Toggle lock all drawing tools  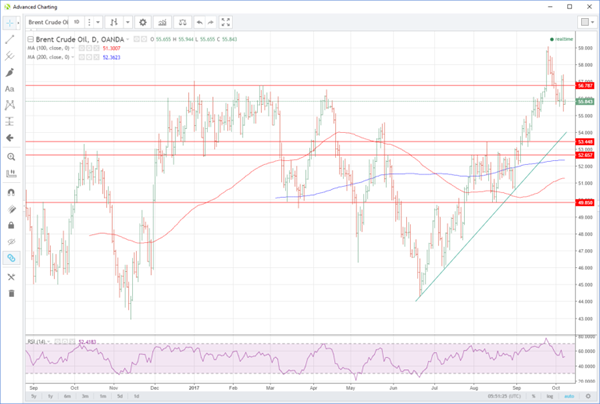point(11,225)
